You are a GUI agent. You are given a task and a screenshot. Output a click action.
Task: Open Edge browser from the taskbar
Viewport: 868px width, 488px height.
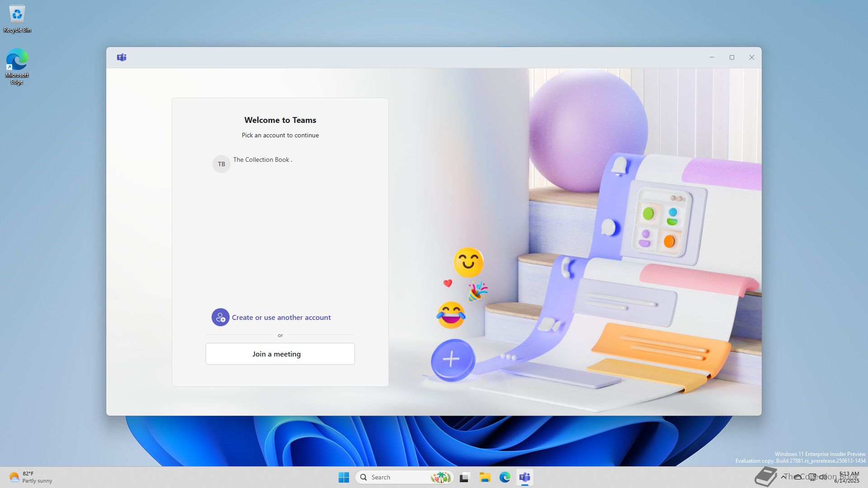click(505, 477)
